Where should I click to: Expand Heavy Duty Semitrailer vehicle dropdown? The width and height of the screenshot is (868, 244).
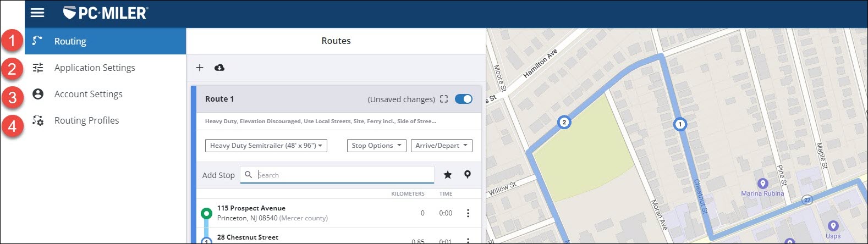click(x=266, y=146)
